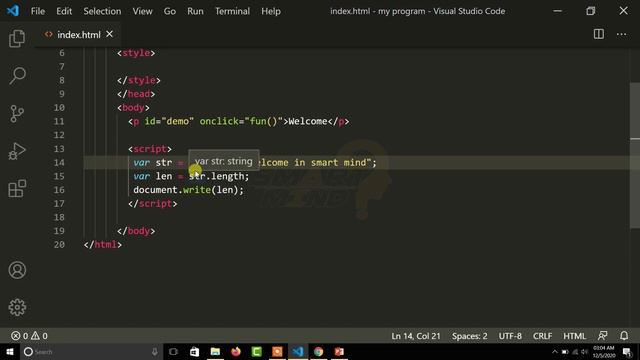The width and height of the screenshot is (640, 360).
Task: Open Task View on the taskbar
Action: pyautogui.click(x=173, y=351)
